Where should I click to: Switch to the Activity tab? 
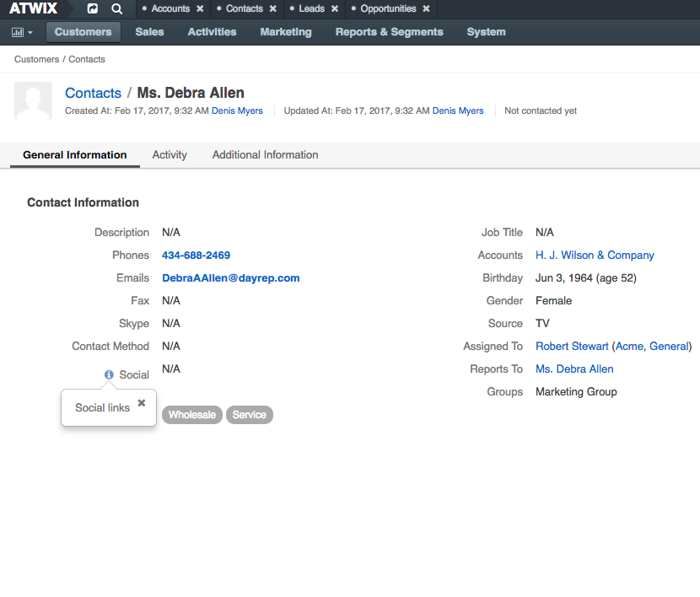click(x=170, y=155)
